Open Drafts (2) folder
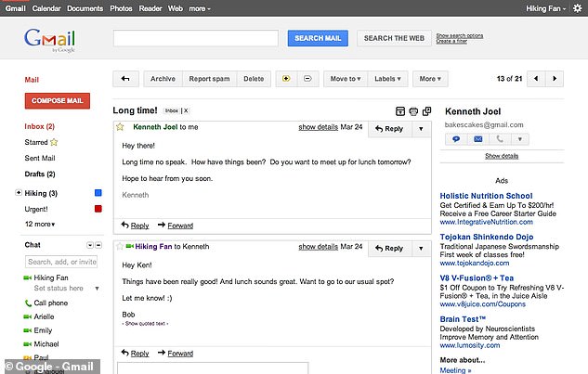Viewport: 588px width, 374px height. click(x=40, y=174)
